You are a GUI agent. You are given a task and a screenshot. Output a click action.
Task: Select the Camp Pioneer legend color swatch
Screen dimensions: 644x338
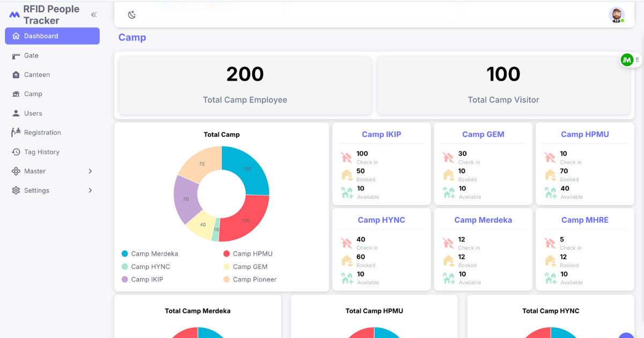click(x=226, y=280)
